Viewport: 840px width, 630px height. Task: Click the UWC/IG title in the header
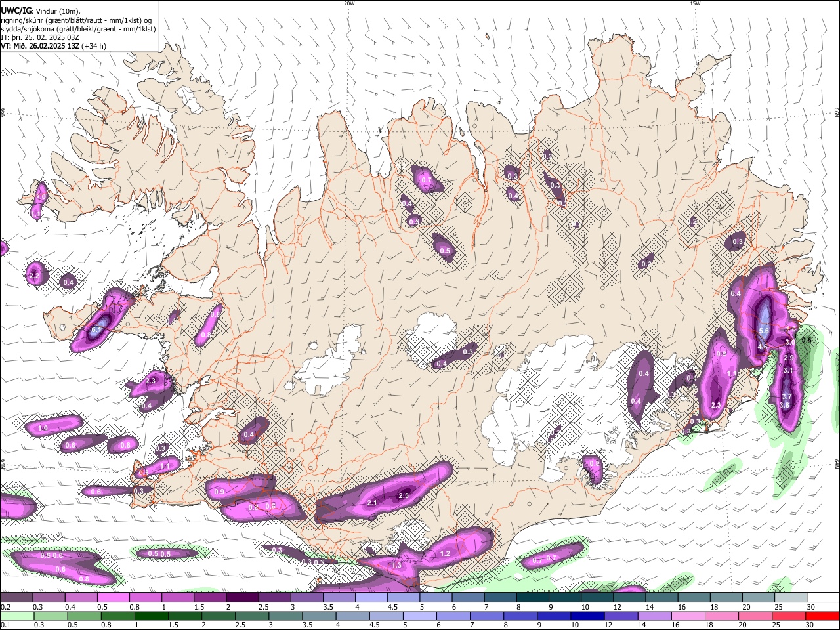point(15,10)
